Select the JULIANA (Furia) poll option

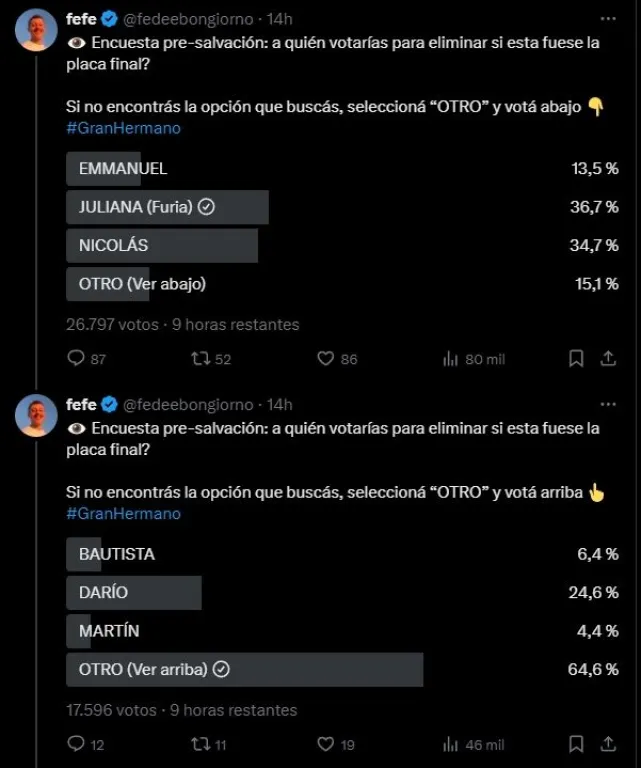click(x=342, y=207)
